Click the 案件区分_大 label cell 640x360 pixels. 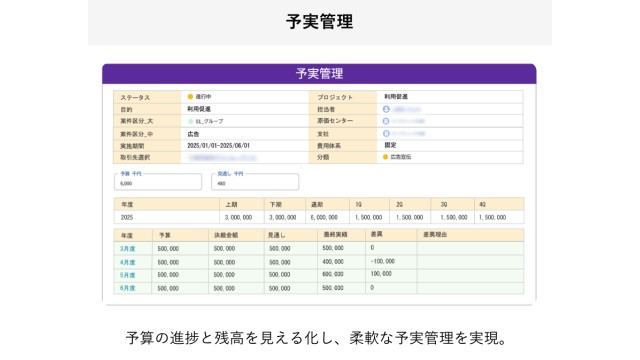[x=147, y=121]
